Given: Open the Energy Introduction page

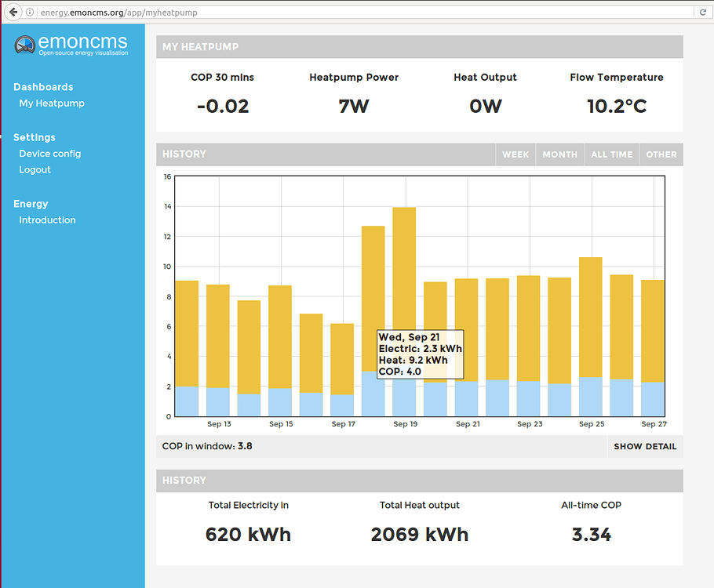Looking at the screenshot, I should (x=47, y=220).
